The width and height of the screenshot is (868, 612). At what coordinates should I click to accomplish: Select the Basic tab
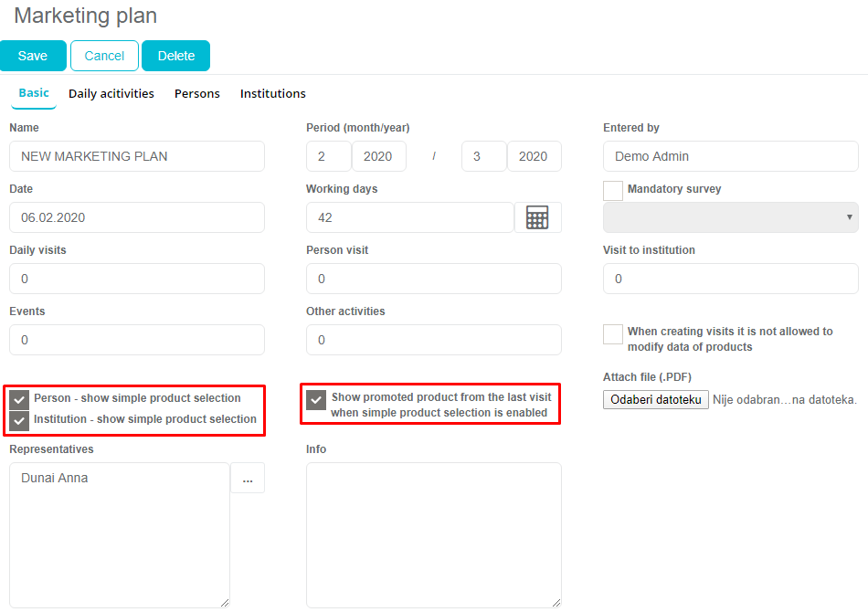click(x=34, y=93)
